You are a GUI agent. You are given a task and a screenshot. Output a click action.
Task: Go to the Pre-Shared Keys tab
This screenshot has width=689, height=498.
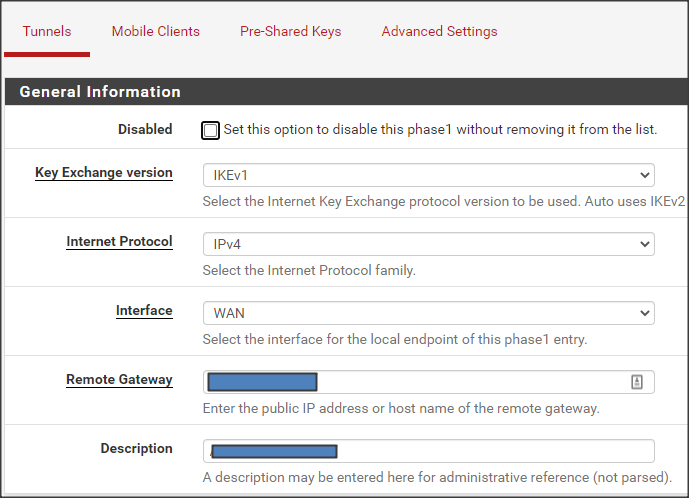tap(290, 31)
